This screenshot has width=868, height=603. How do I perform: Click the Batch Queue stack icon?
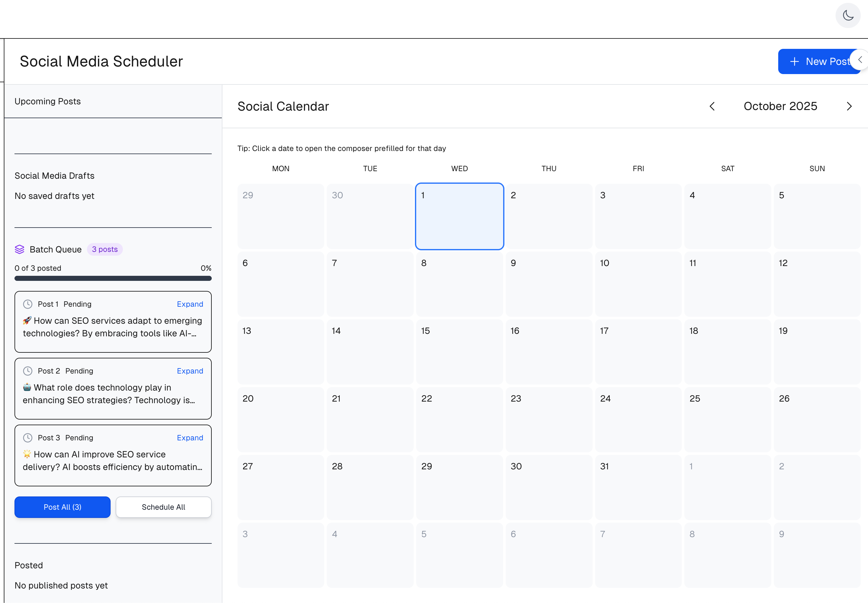pyautogui.click(x=20, y=249)
